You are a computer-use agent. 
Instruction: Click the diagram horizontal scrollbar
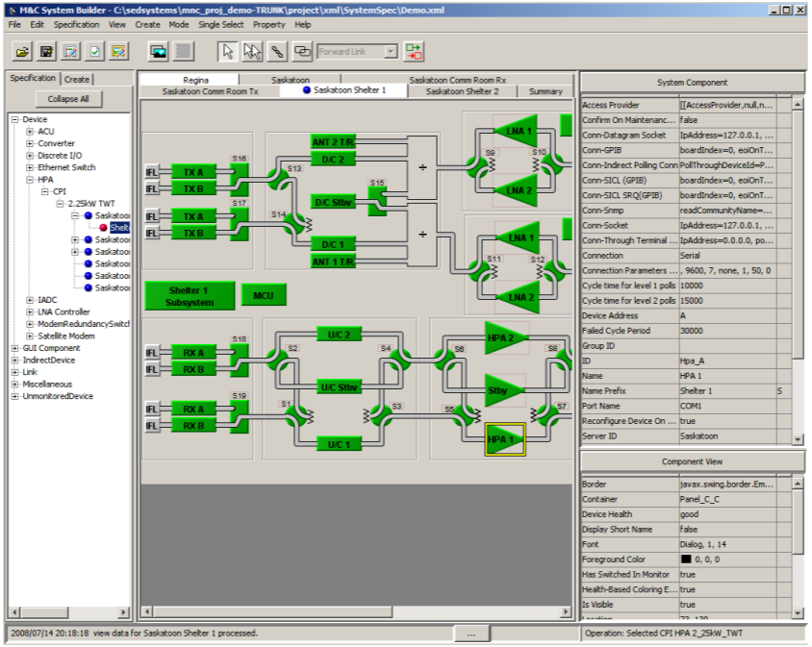tap(272, 611)
